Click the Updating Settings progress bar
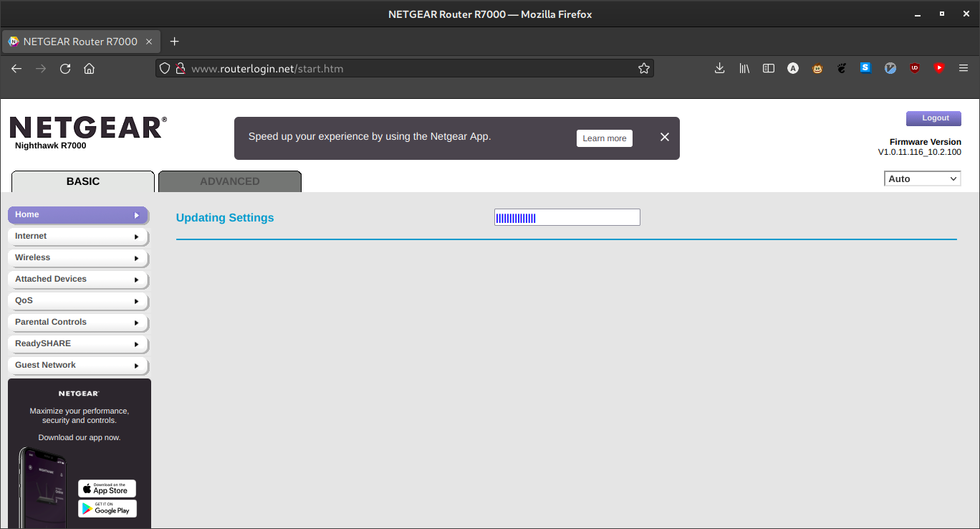Viewport: 980px width, 529px height. pyautogui.click(x=567, y=217)
